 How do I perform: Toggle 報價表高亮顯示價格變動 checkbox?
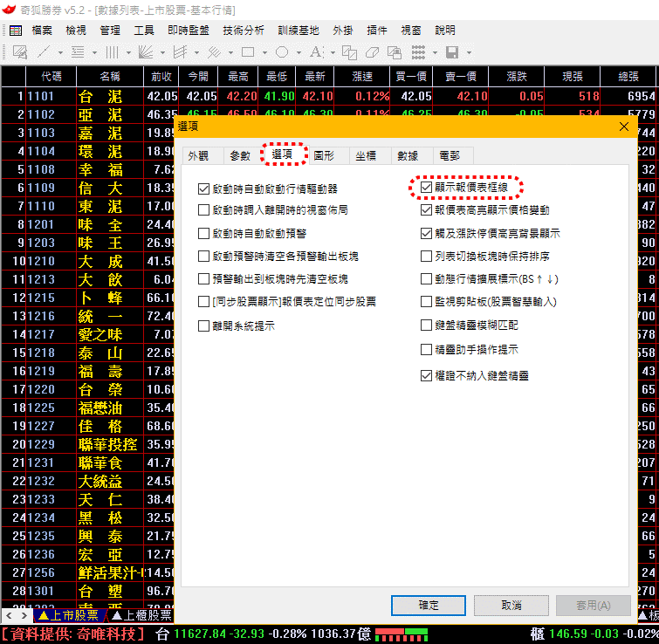(426, 210)
